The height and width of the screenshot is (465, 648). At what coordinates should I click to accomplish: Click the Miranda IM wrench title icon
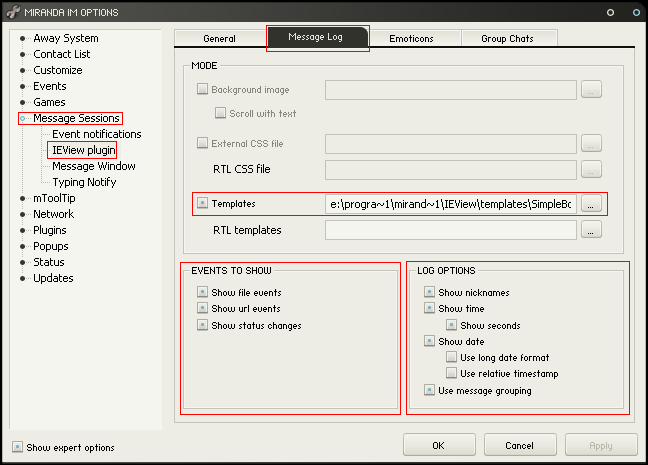pyautogui.click(x=13, y=12)
